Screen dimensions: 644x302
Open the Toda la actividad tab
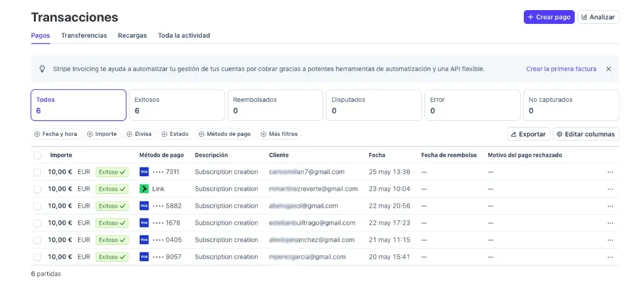tap(184, 35)
